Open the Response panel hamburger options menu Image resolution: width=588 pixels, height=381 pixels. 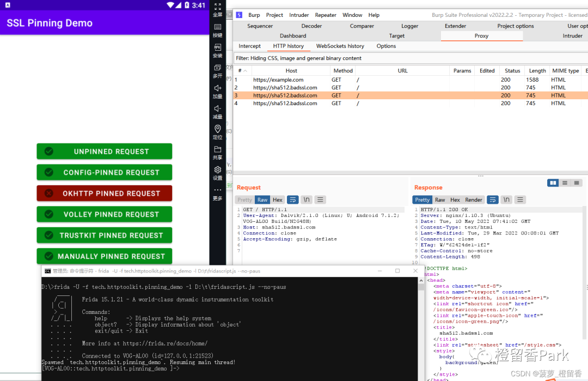pos(520,200)
